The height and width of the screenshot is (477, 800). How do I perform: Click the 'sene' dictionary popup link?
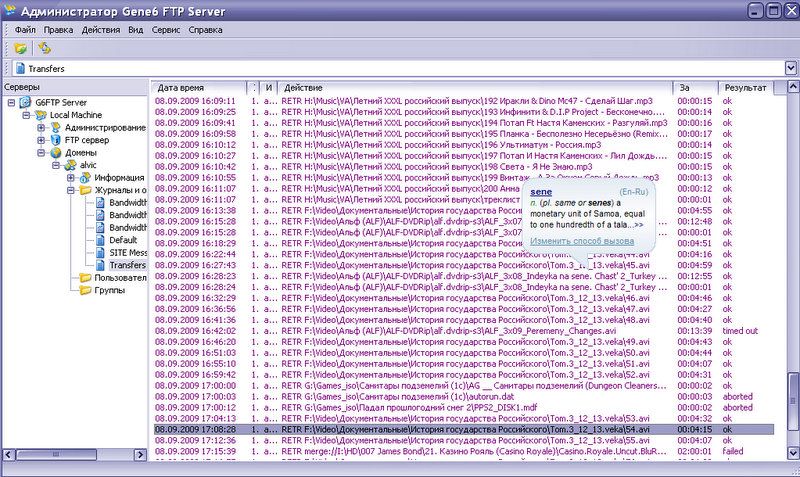[541, 190]
